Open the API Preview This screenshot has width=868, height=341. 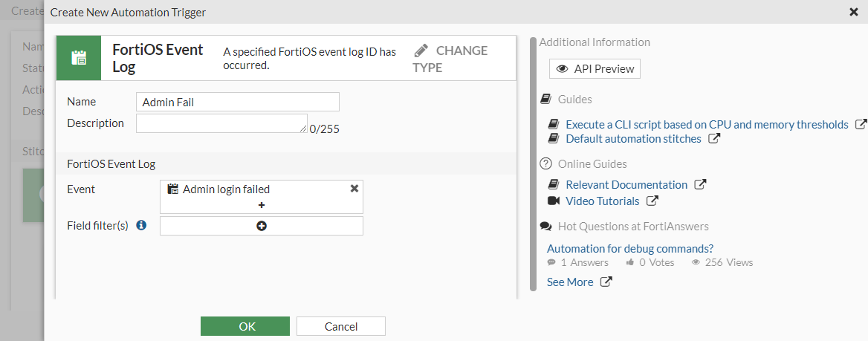click(595, 69)
